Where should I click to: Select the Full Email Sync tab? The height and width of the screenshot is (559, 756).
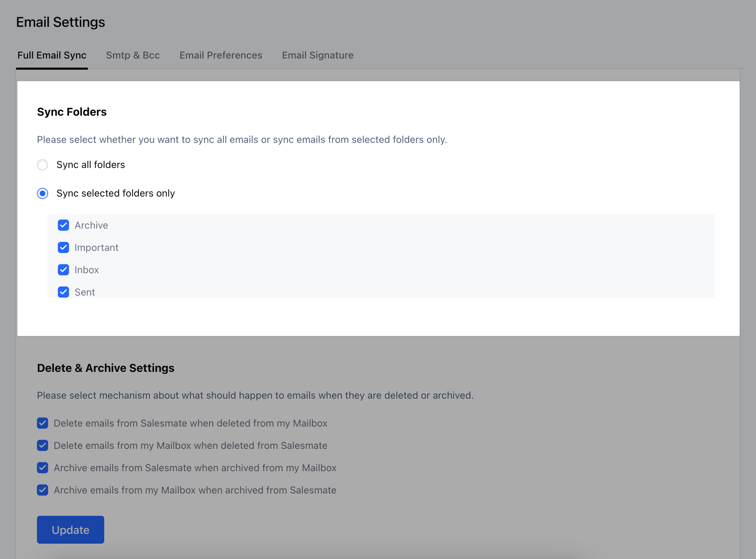point(52,55)
